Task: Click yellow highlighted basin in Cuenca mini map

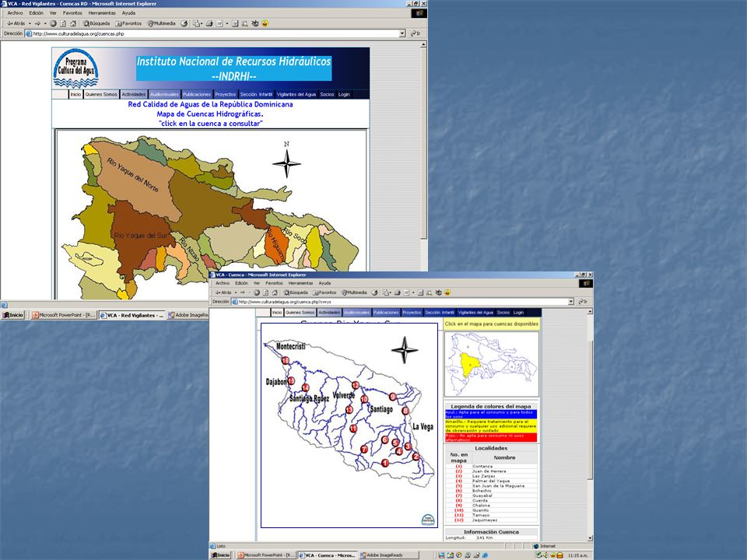Action: click(x=468, y=366)
